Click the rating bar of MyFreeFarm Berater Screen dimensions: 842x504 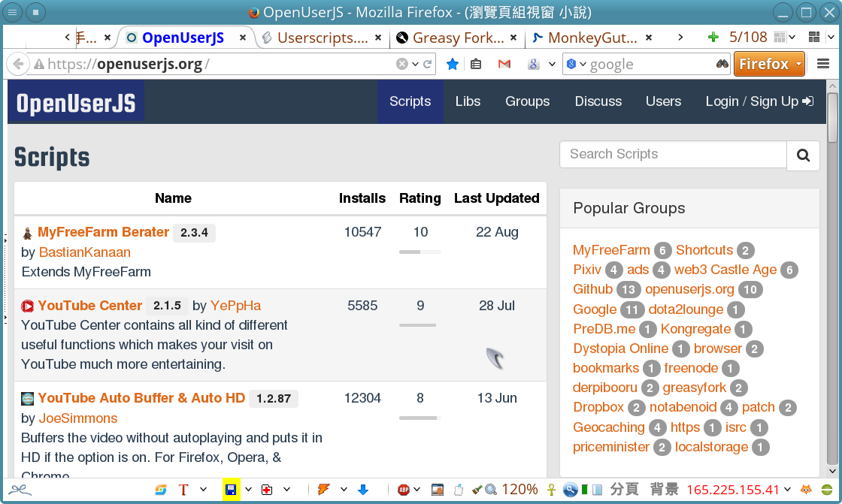click(x=420, y=252)
